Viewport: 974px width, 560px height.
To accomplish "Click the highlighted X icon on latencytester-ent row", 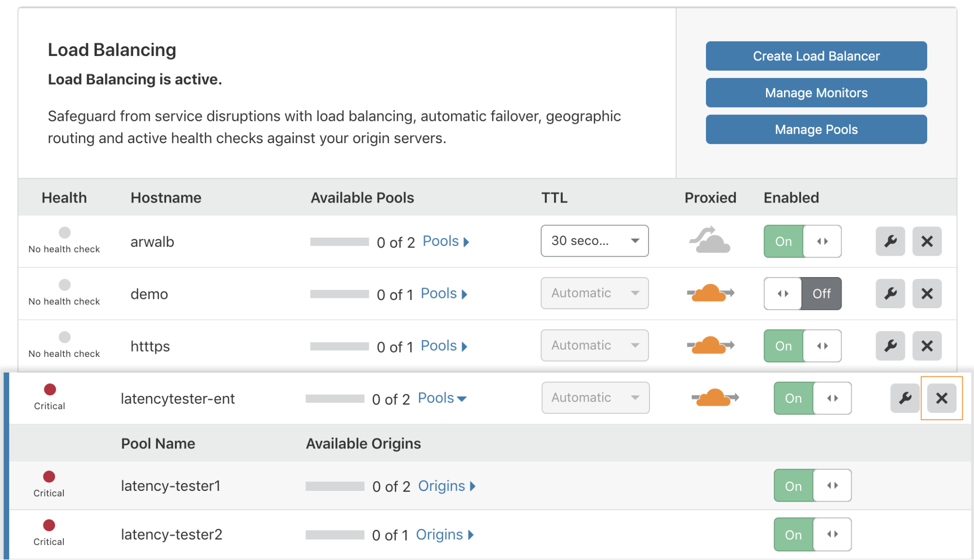I will pos(941,398).
